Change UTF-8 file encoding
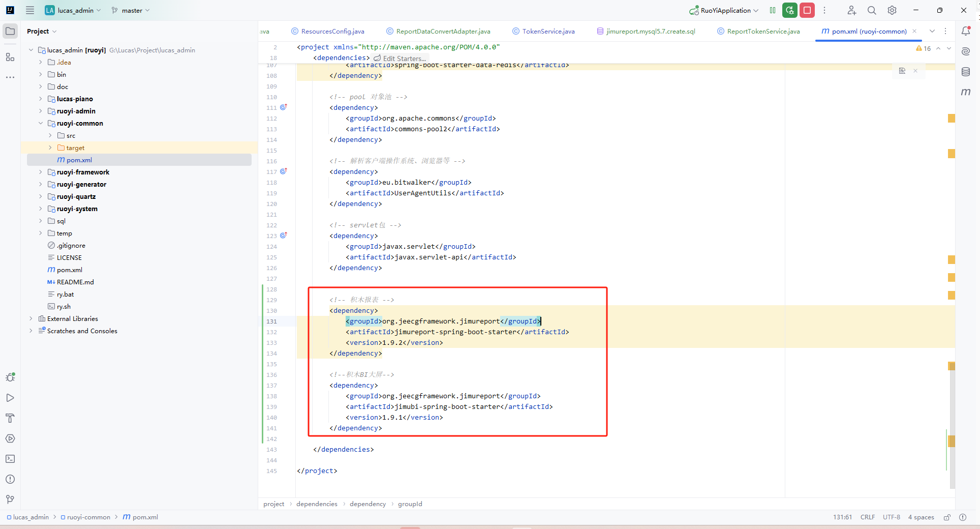Screen dimensions: 980x529 892,517
